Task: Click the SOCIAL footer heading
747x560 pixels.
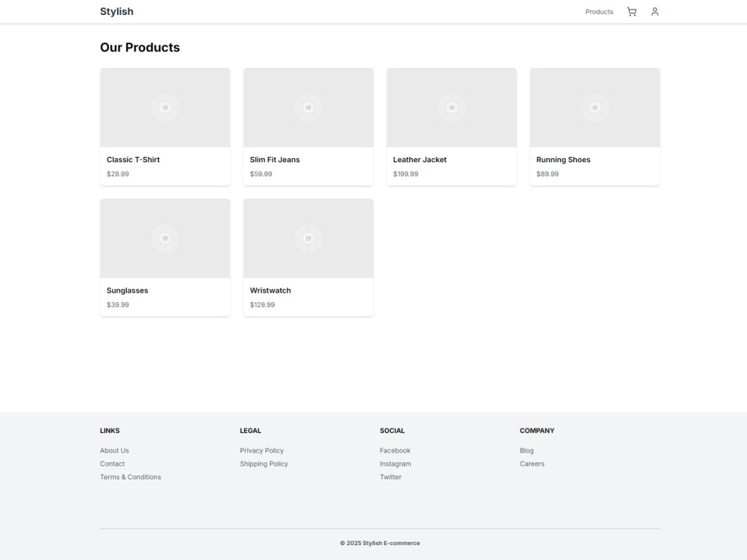Action: coord(392,431)
